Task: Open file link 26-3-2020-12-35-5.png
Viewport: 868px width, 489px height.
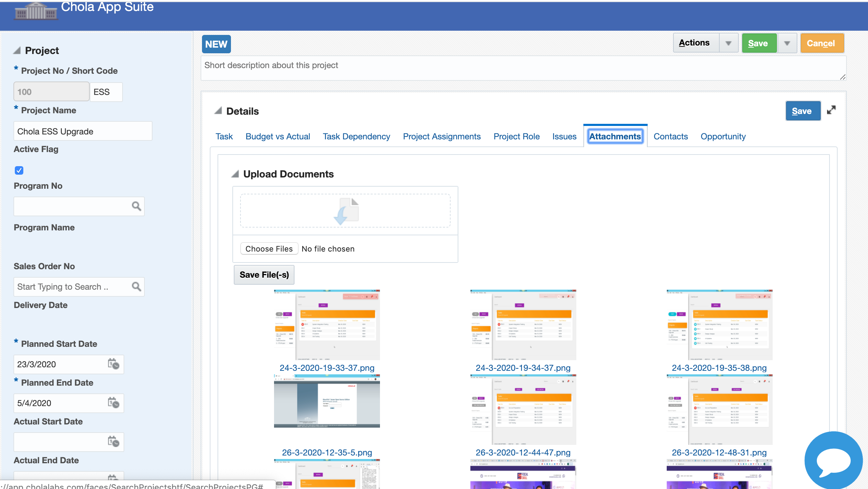Action: 327,453
